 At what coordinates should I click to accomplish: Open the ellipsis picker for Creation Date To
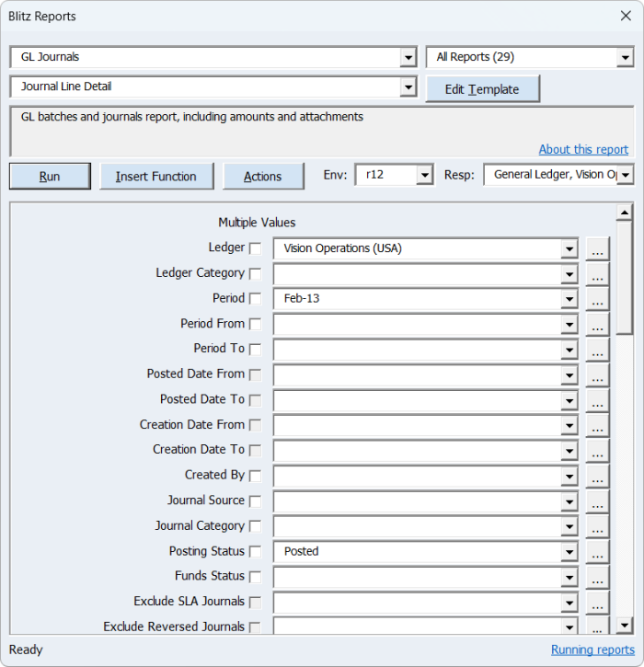[x=597, y=451]
